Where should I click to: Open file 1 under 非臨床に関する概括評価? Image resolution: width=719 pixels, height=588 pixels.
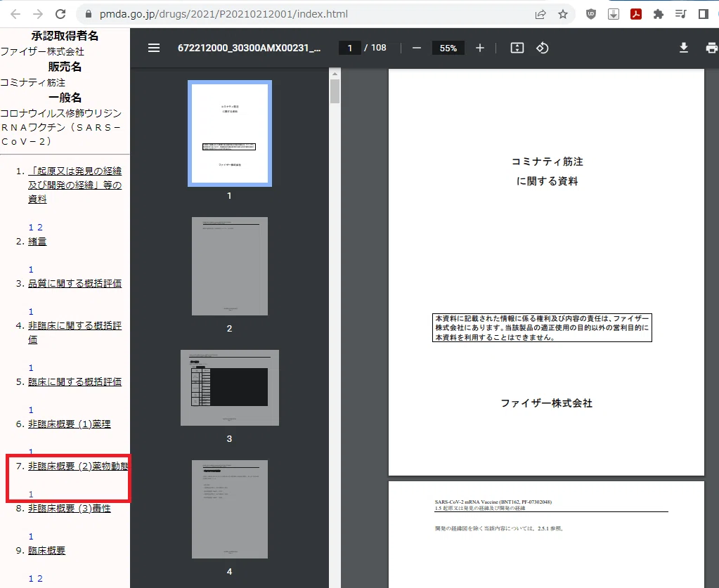tap(31, 368)
